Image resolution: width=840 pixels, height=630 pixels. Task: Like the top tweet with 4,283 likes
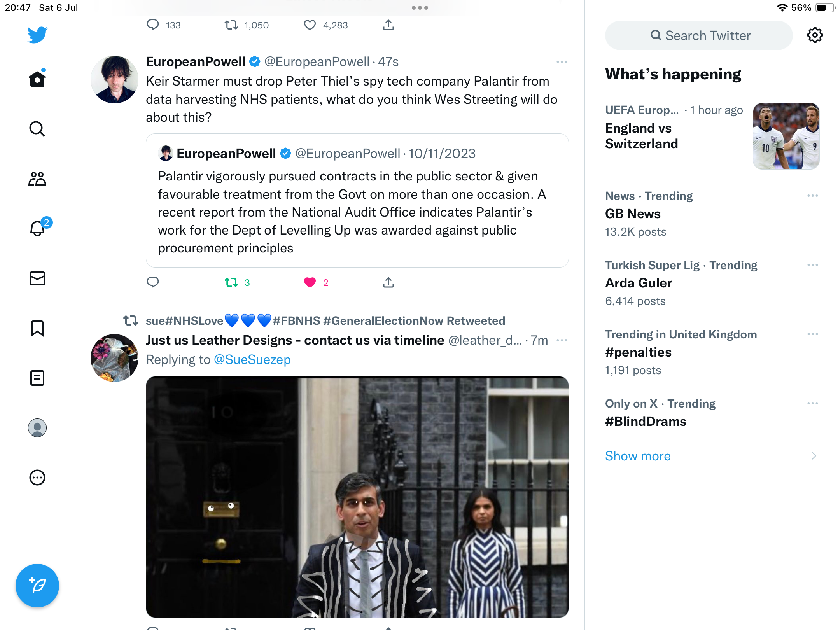[x=310, y=25]
